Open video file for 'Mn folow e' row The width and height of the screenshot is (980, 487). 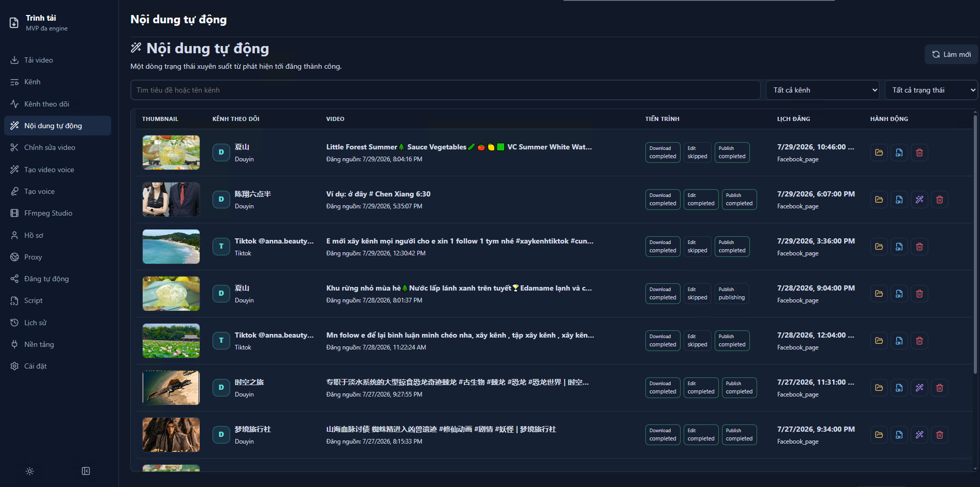coord(899,341)
